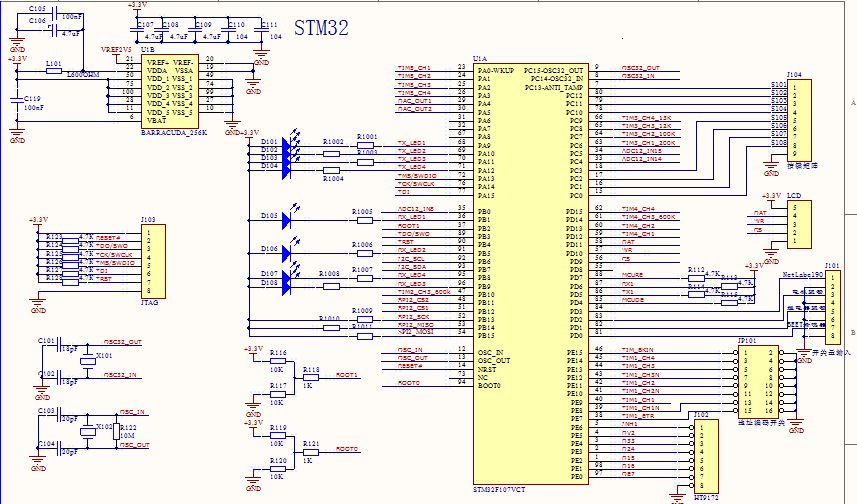Viewport: 857px width, 504px height.
Task: Click the TIM1_BKIN net label
Action: (x=637, y=350)
